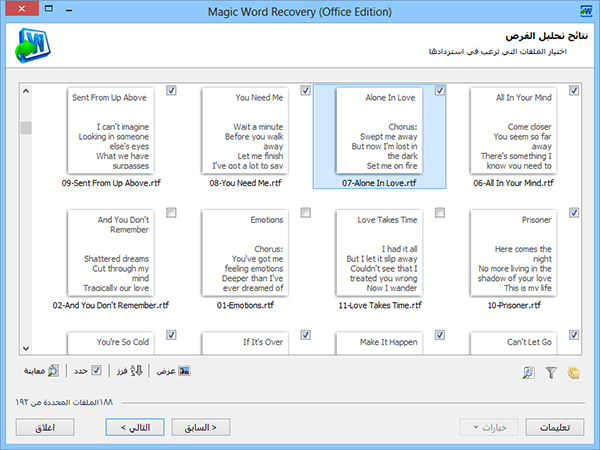Click file name 06-All In Your Mind.rtf
600x450 pixels.
[x=514, y=183]
